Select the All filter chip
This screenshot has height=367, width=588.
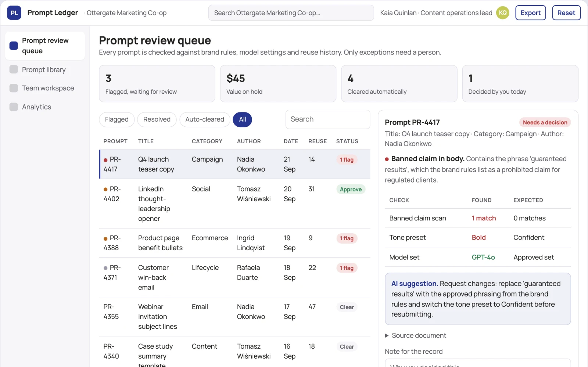(243, 119)
